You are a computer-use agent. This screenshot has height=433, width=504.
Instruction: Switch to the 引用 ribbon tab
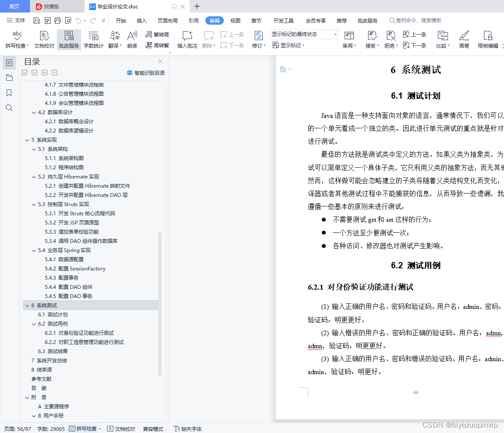point(194,20)
